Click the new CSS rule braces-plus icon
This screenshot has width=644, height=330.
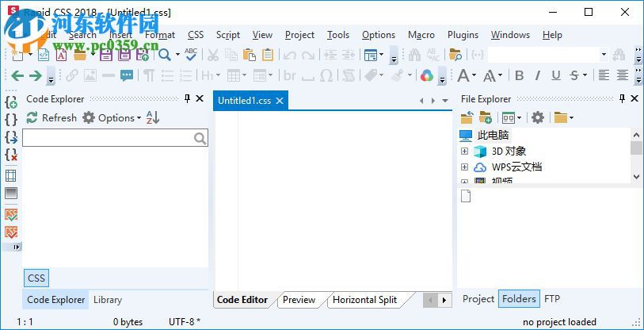click(11, 102)
